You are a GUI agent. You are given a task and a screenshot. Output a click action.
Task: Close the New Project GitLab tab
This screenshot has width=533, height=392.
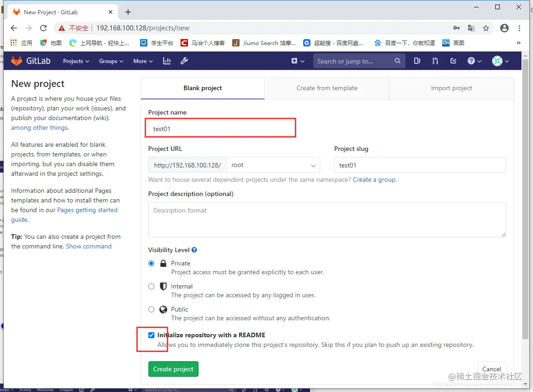111,12
